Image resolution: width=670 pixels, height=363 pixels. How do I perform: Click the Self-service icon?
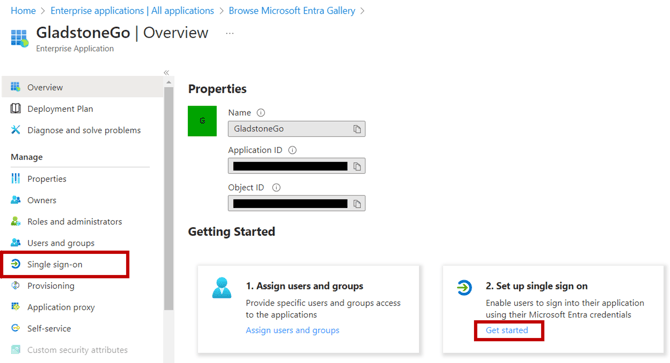(15, 328)
